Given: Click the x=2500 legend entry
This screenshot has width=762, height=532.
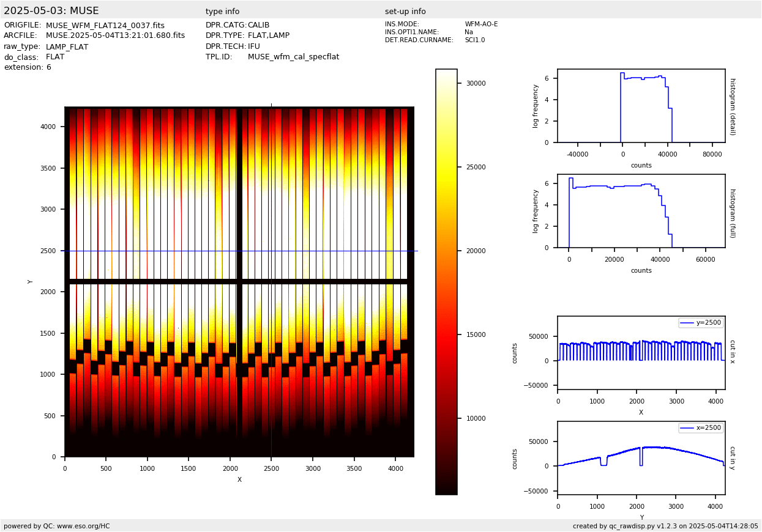Looking at the screenshot, I should pos(701,428).
